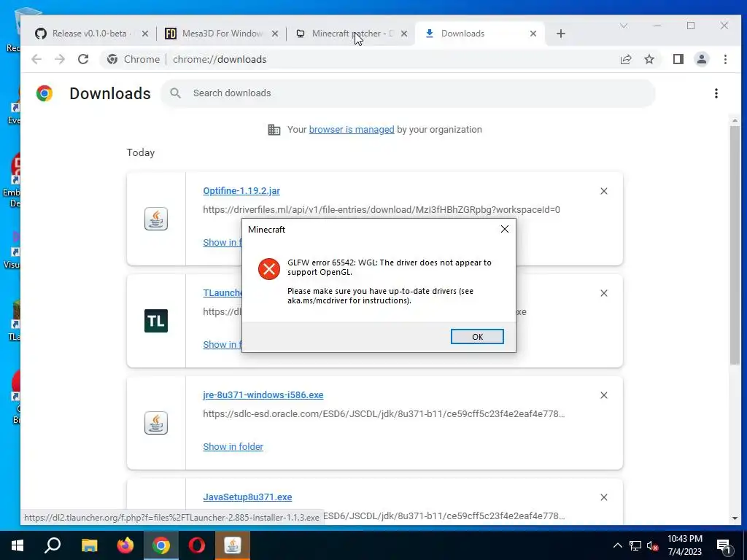This screenshot has height=560, width=747.
Task: Click the Java icon for Optifine-1.19.2.jar
Action: 156,219
